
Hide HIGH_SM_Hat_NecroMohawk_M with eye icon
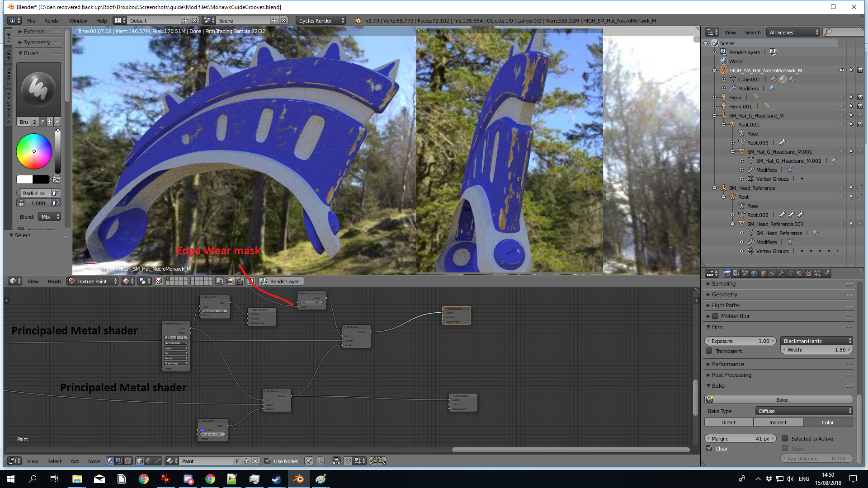[x=842, y=70]
